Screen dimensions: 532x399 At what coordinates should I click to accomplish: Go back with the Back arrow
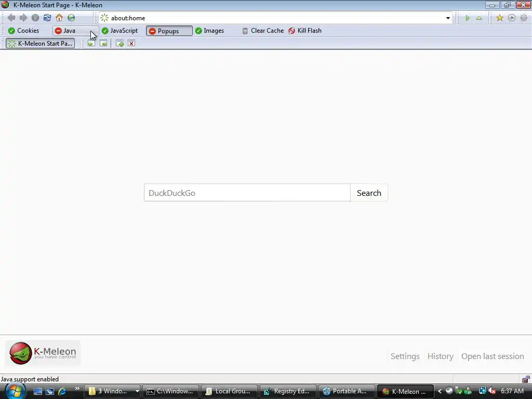pos(11,18)
